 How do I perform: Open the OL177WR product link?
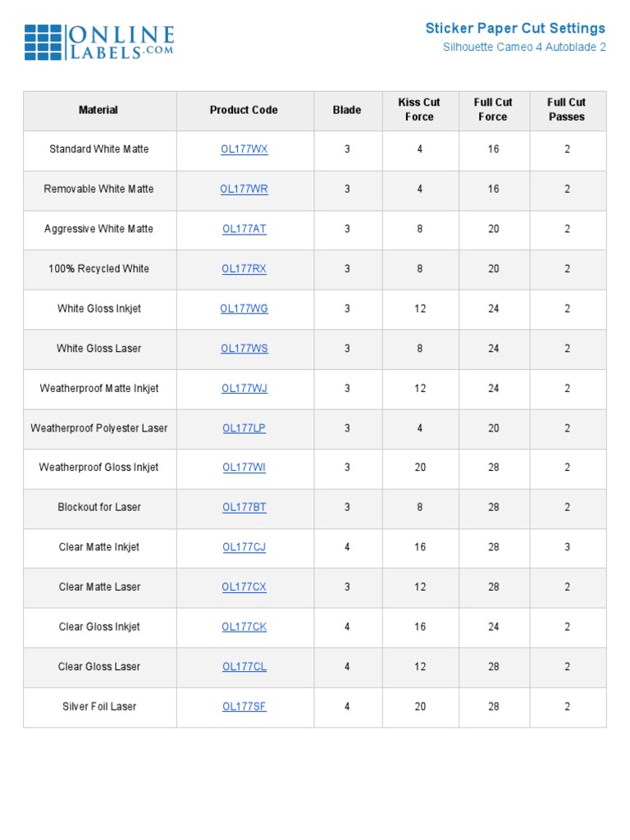point(244,189)
